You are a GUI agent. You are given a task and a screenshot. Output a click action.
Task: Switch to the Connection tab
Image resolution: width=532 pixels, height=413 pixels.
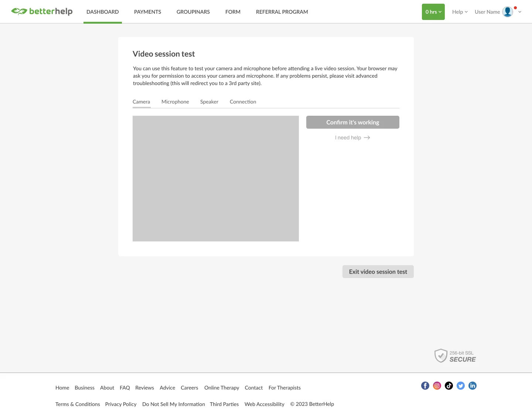(243, 102)
